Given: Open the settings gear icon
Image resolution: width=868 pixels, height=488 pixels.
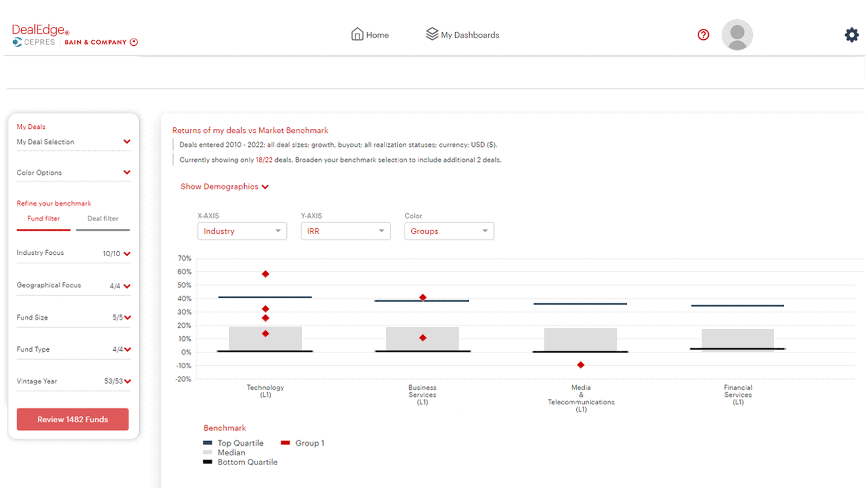Looking at the screenshot, I should 852,35.
